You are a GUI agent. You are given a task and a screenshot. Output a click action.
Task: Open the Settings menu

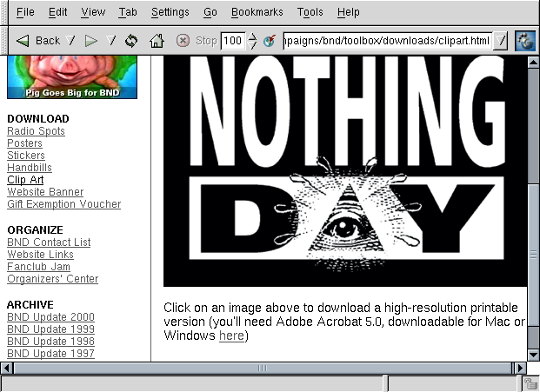coord(170,12)
